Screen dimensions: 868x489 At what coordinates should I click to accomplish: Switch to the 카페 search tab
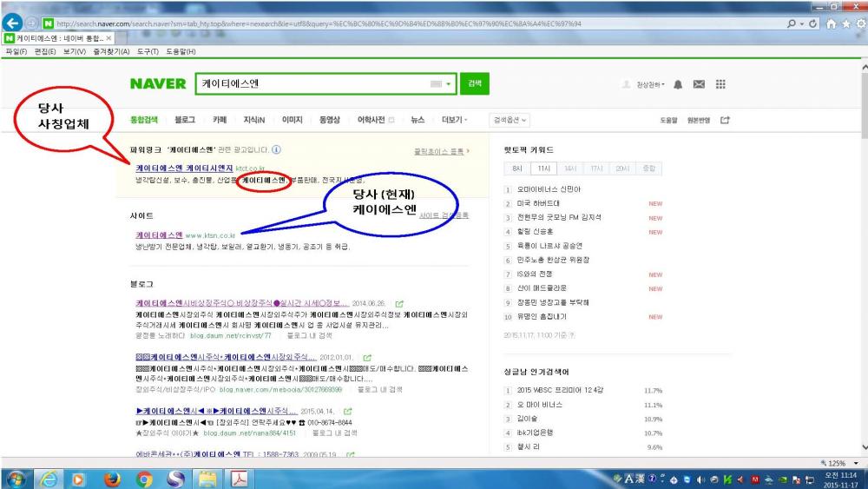click(x=220, y=120)
